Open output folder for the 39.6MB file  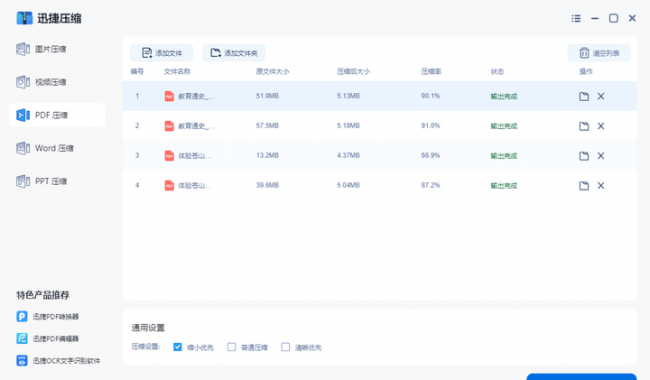tap(584, 186)
